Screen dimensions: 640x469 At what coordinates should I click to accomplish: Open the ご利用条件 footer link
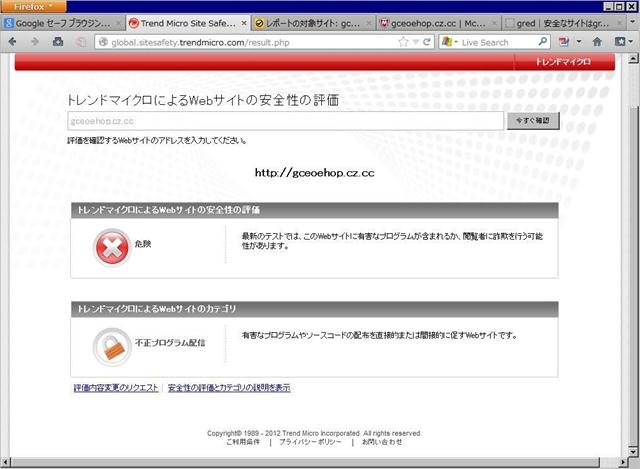tap(243, 442)
